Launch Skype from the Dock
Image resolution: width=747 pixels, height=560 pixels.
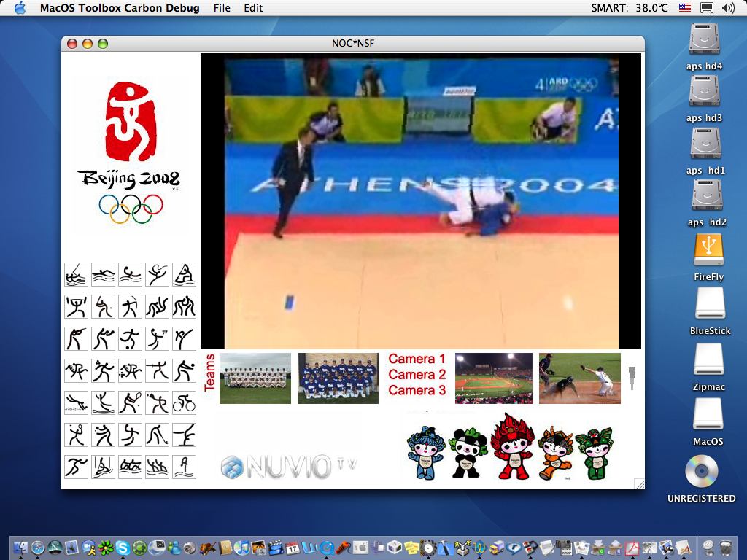[123, 548]
